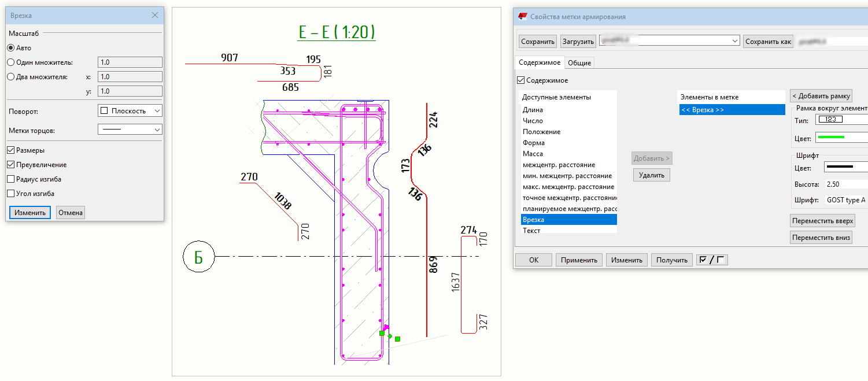Select the Содержимое tab
This screenshot has height=381, width=868.
539,63
